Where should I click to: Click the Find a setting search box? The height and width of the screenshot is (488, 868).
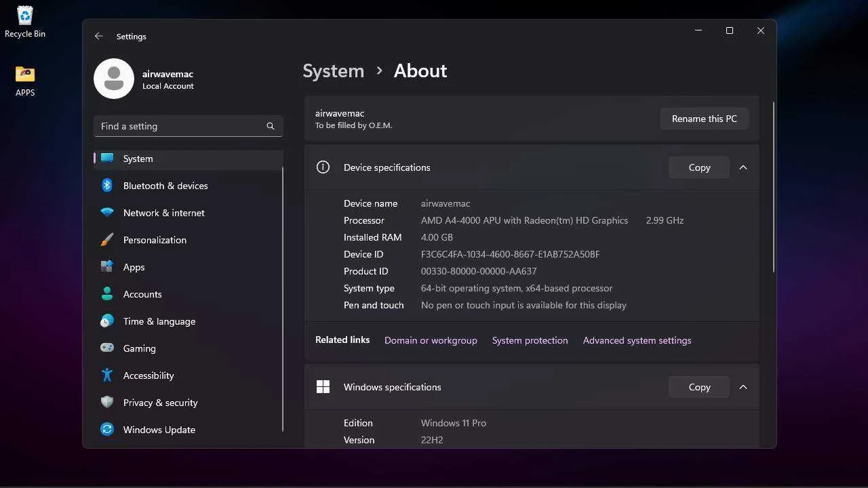coord(188,126)
